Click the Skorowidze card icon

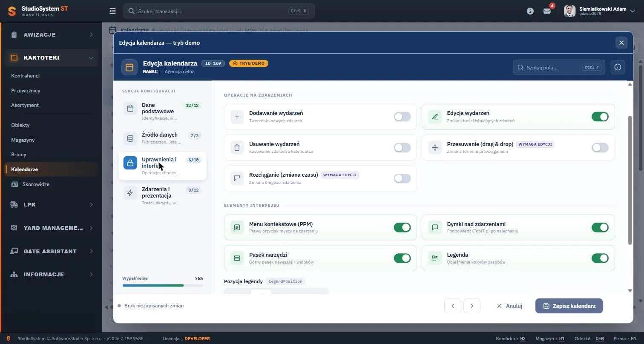click(15, 184)
